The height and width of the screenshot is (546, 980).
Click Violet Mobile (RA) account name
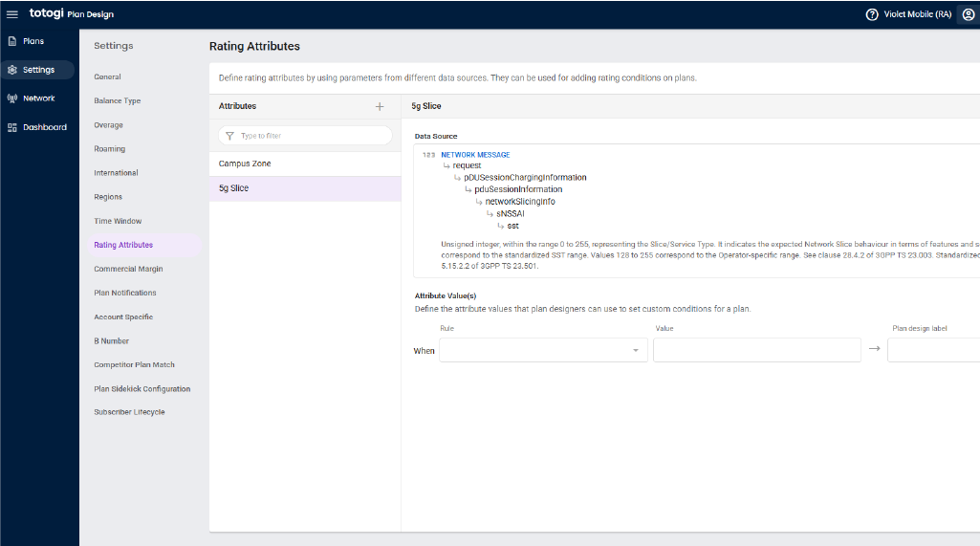point(918,14)
